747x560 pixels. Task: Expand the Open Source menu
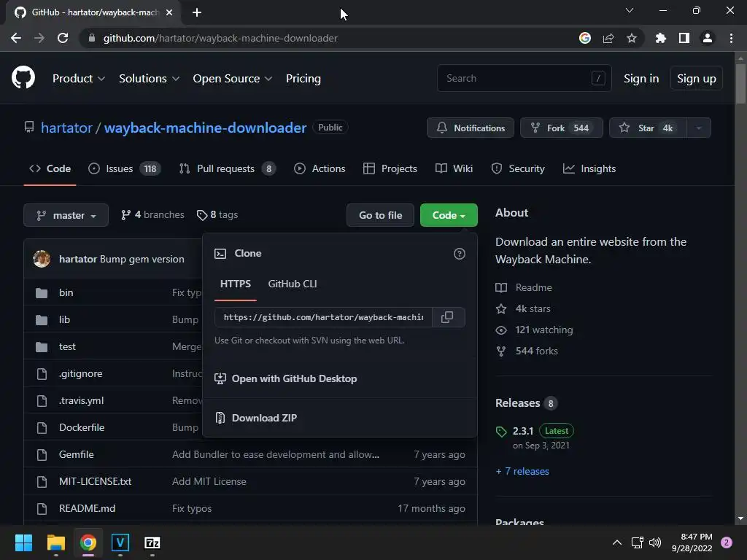click(233, 79)
